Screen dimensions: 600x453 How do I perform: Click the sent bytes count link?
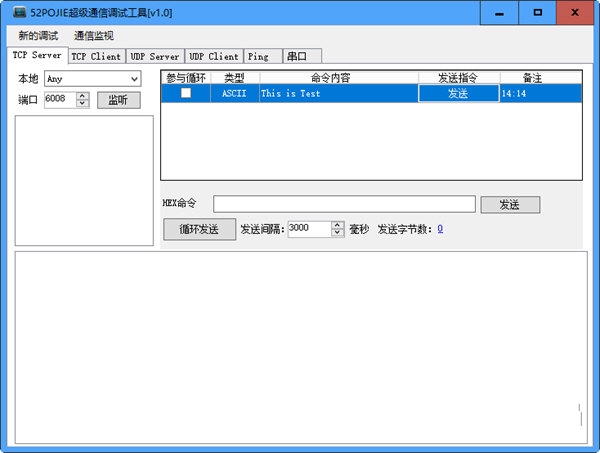(440, 229)
